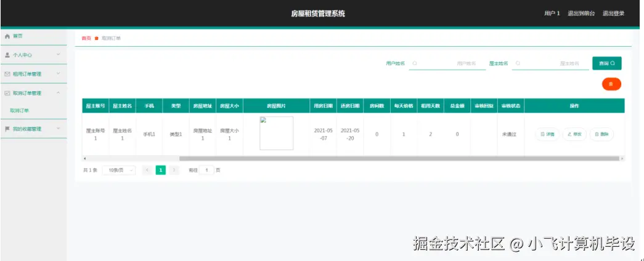
Task: Click the scrollbar left arrow below table
Action: pyautogui.click(x=84, y=158)
